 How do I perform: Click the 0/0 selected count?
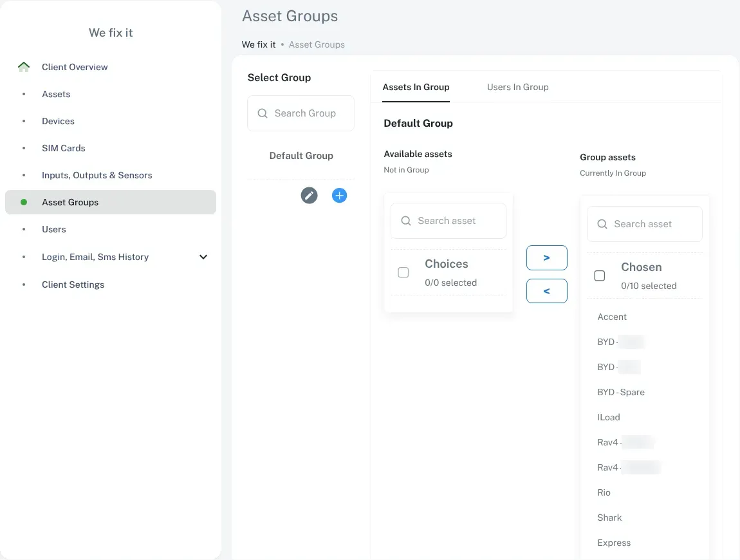450,283
